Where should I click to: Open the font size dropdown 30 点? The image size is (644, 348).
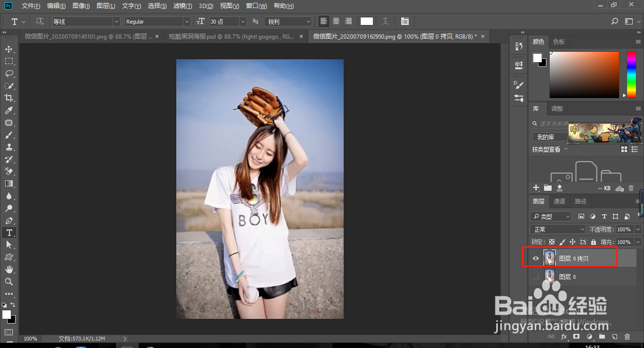point(228,22)
